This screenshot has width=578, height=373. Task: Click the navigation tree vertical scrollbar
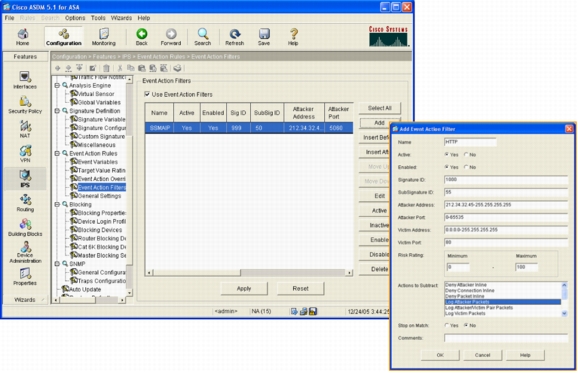coord(129,186)
